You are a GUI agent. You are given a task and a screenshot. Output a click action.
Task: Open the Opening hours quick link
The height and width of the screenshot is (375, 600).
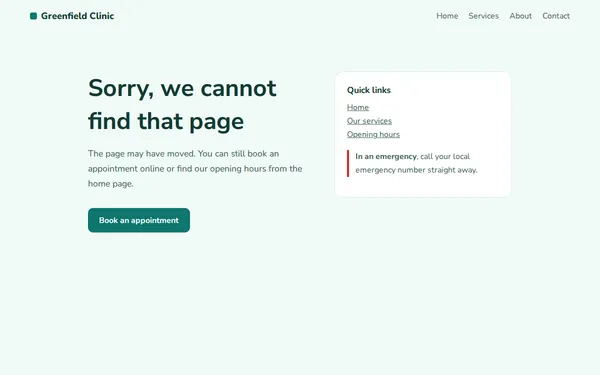click(373, 134)
